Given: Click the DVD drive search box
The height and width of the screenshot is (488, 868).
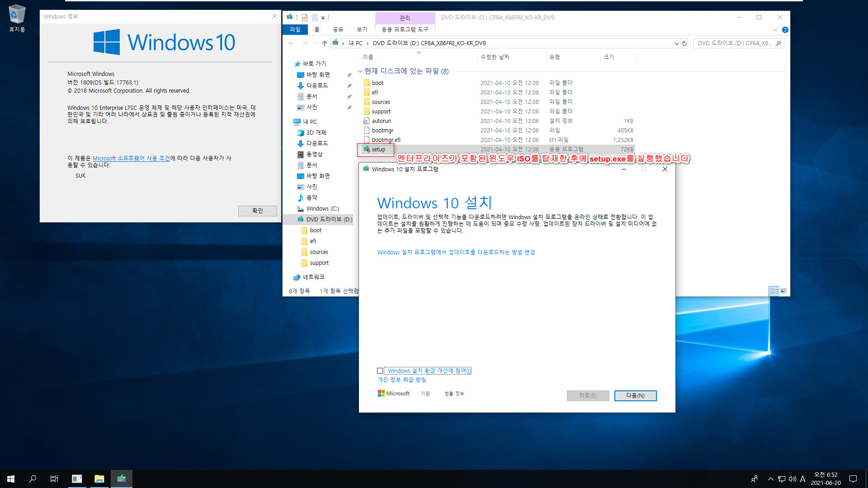Looking at the screenshot, I should [x=739, y=43].
